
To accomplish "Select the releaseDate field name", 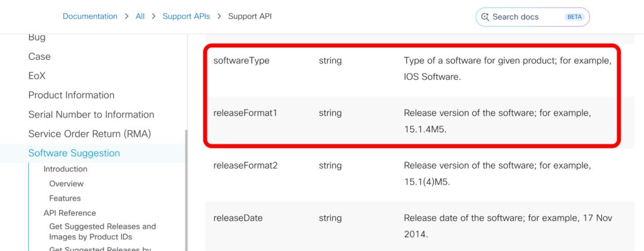I will pyautogui.click(x=238, y=218).
